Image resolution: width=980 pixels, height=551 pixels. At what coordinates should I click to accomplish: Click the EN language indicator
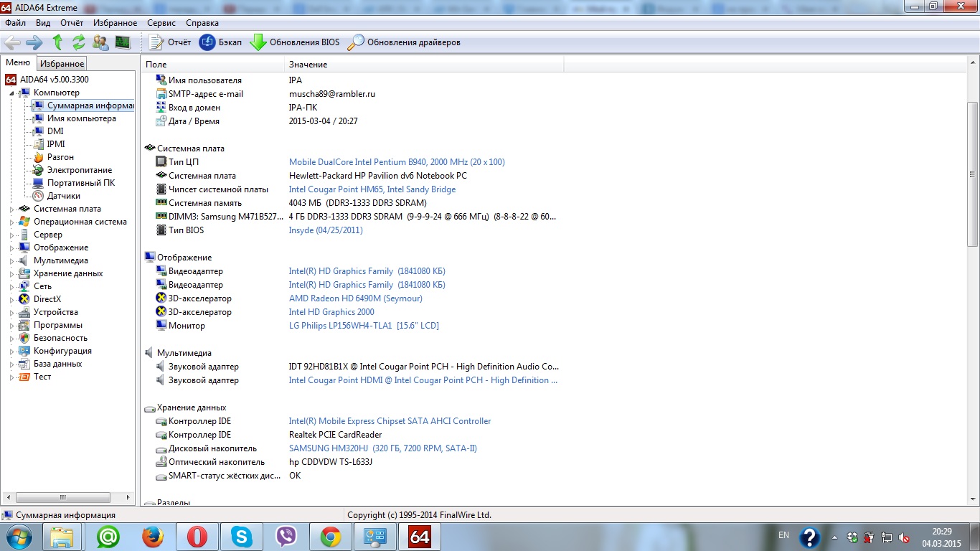coord(783,535)
